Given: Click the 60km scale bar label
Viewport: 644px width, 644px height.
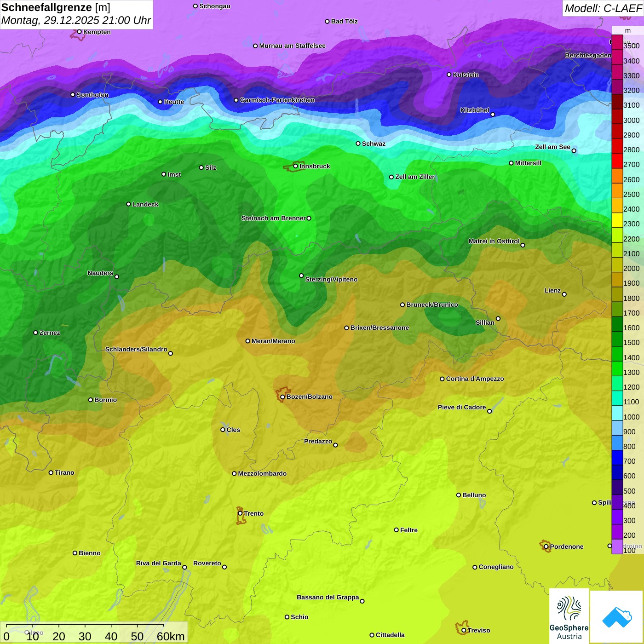Looking at the screenshot, I should click(171, 636).
